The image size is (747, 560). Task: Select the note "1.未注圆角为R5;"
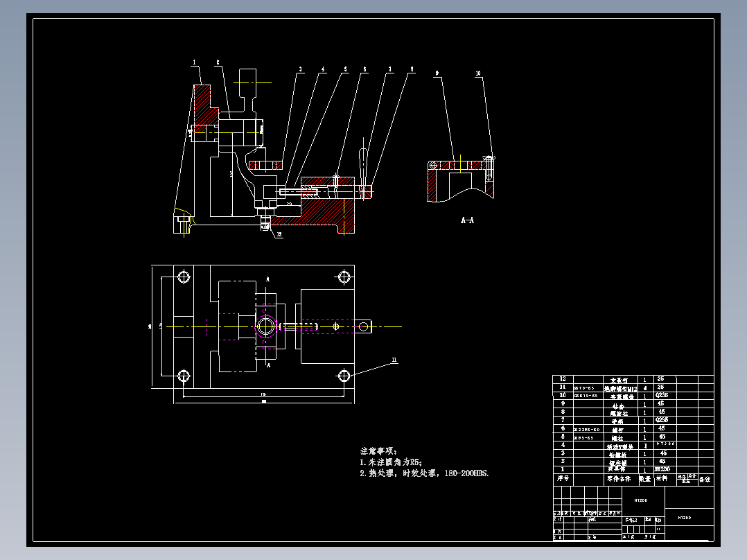(391, 462)
